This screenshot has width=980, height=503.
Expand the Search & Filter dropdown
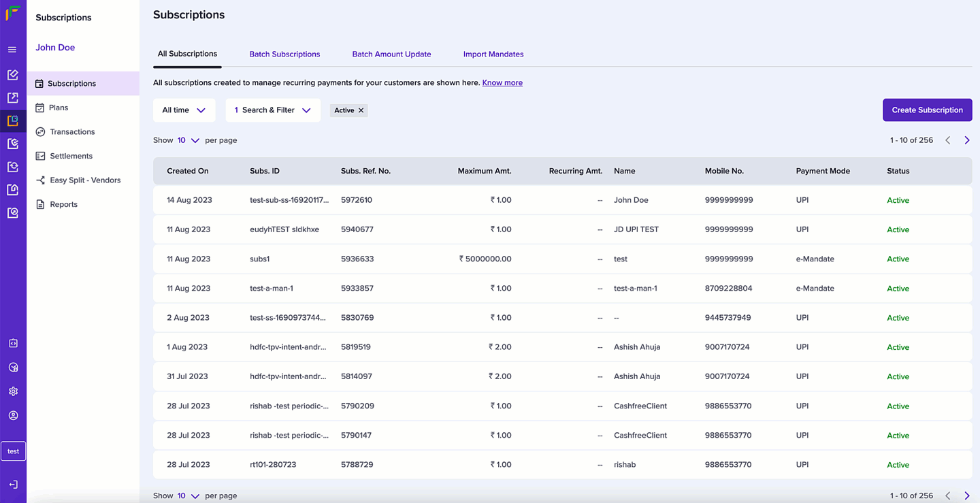coord(272,110)
